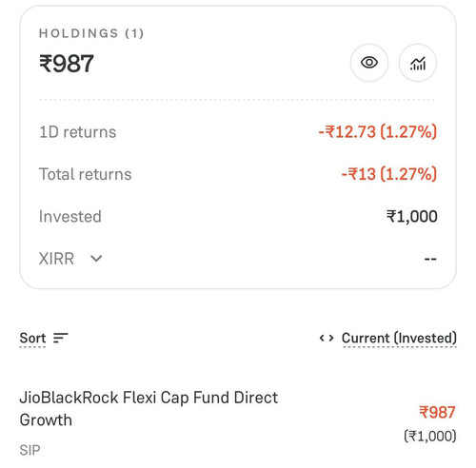
Task: Click the 1D returns row
Action: point(238,132)
